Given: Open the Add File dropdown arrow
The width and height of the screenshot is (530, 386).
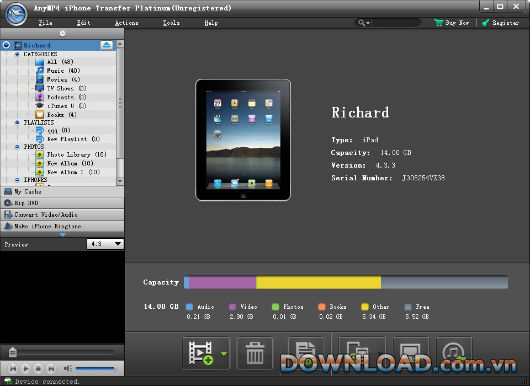Looking at the screenshot, I should [x=224, y=354].
